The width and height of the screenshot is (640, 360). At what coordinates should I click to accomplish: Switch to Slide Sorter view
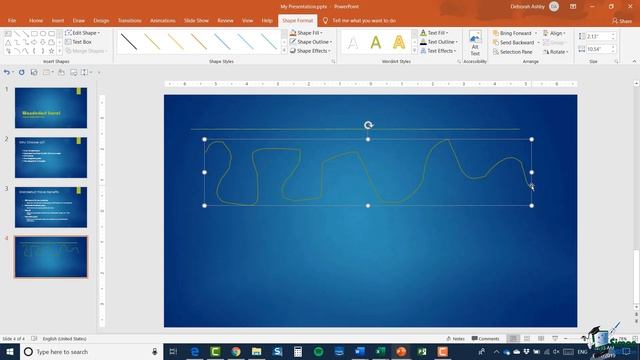point(527,338)
